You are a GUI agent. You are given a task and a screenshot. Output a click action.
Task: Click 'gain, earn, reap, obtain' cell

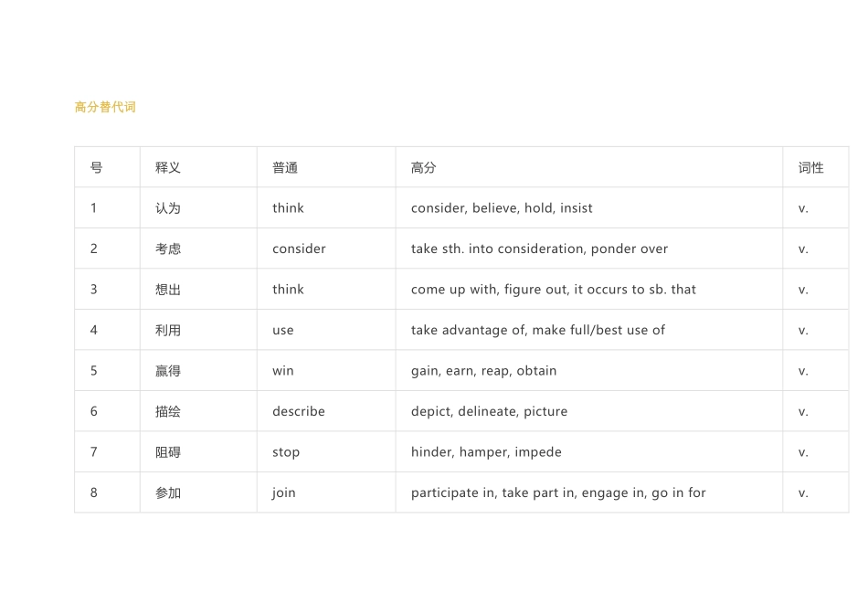[483, 371]
